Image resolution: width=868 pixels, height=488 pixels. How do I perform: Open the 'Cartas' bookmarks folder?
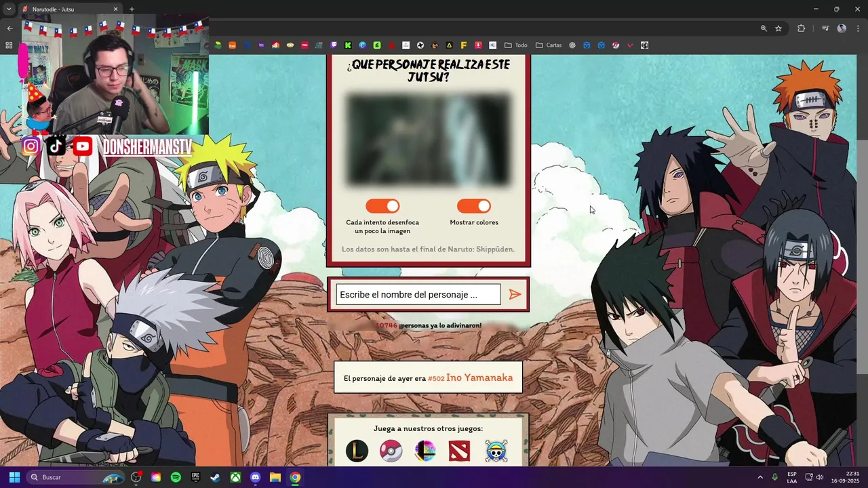click(548, 45)
